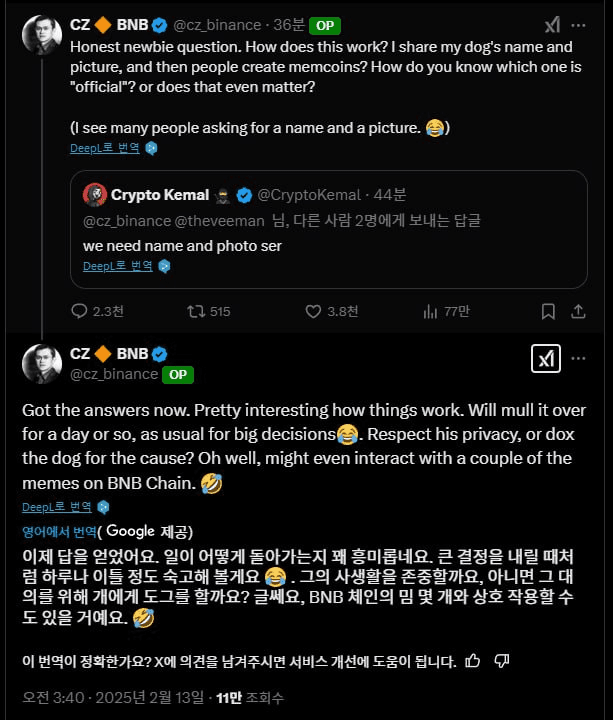Bookmark the first CZ tweet
The width and height of the screenshot is (613, 720).
[x=547, y=311]
